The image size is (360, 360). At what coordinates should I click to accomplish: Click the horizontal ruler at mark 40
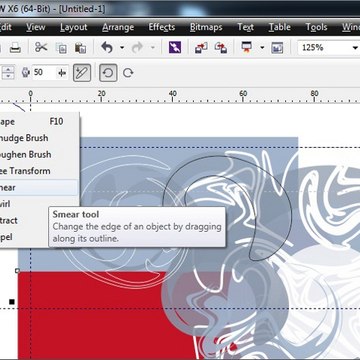coord(172,94)
